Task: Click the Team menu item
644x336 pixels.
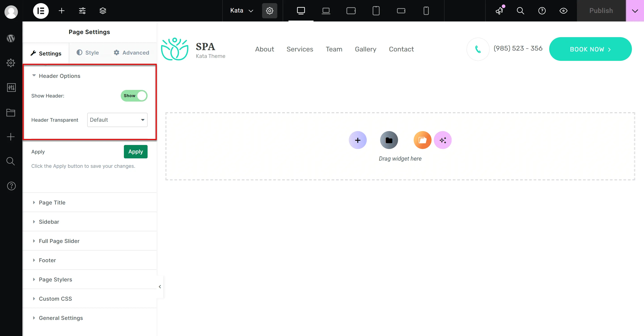Action: pyautogui.click(x=334, y=49)
